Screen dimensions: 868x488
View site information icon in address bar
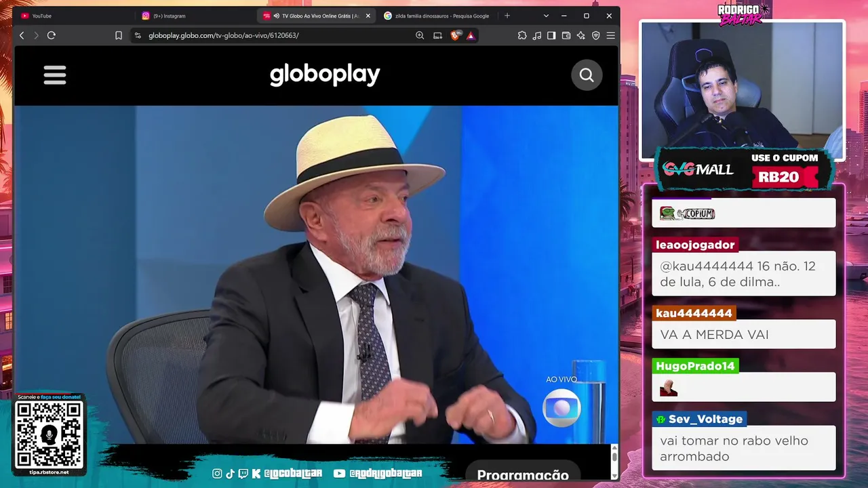click(x=138, y=35)
